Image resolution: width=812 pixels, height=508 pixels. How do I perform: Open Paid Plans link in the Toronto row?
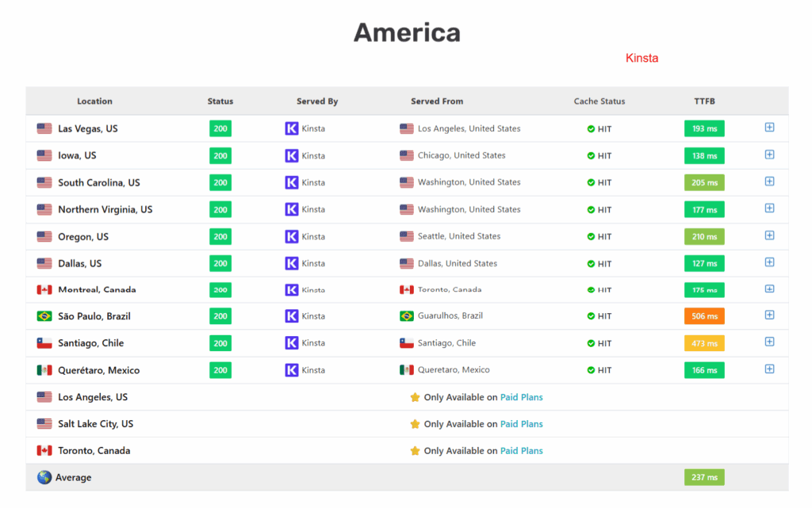coord(521,450)
